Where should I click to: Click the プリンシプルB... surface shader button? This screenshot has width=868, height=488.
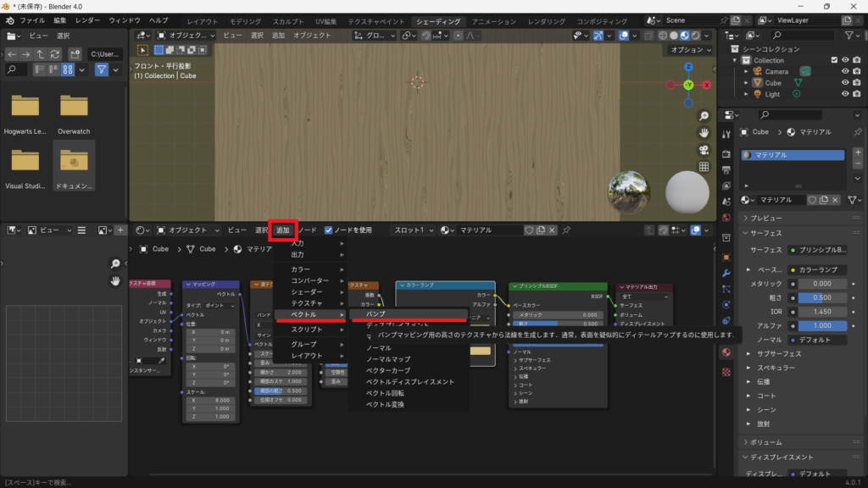tap(818, 250)
